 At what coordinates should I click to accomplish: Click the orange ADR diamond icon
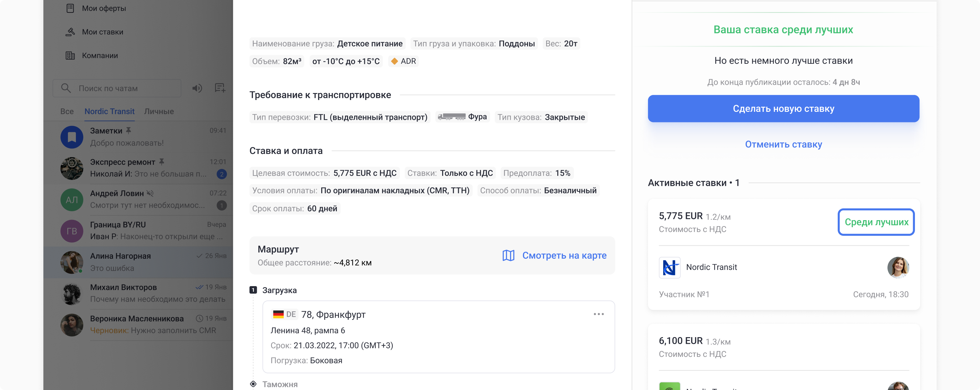click(395, 61)
